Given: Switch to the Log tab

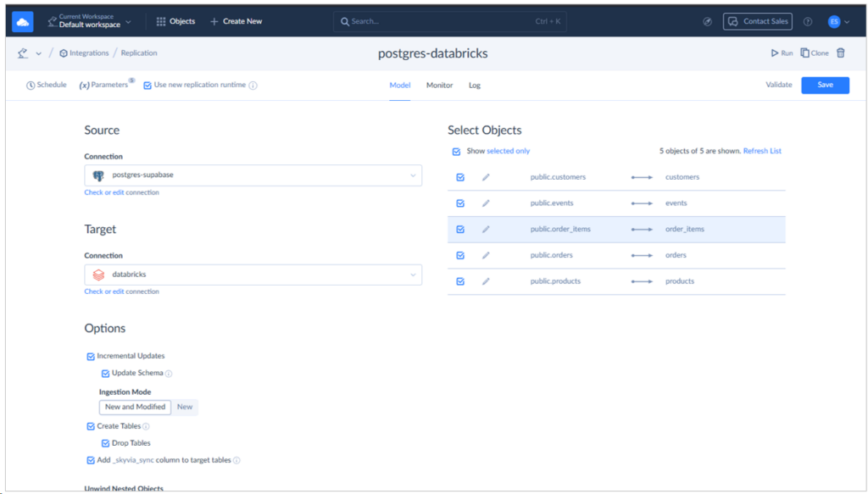Looking at the screenshot, I should 475,86.
